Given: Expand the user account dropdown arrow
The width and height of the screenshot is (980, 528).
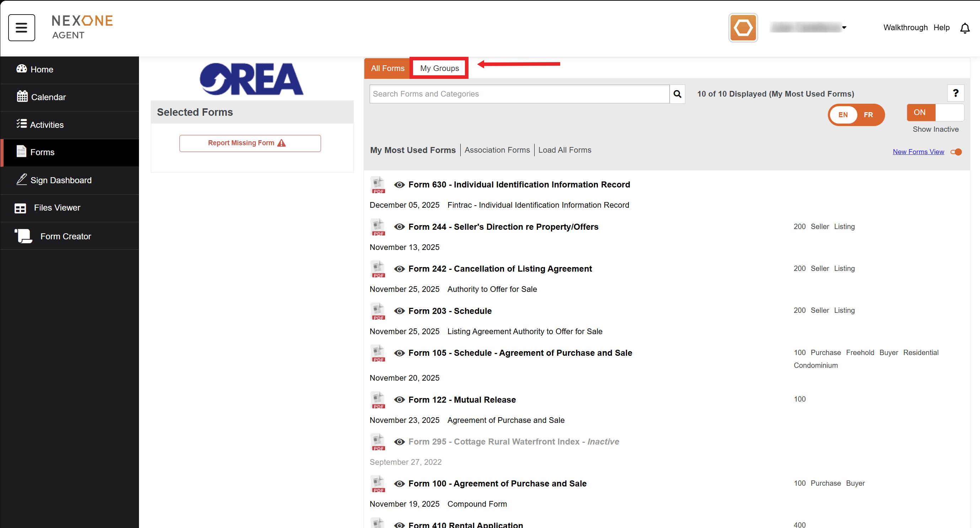Looking at the screenshot, I should click(844, 28).
